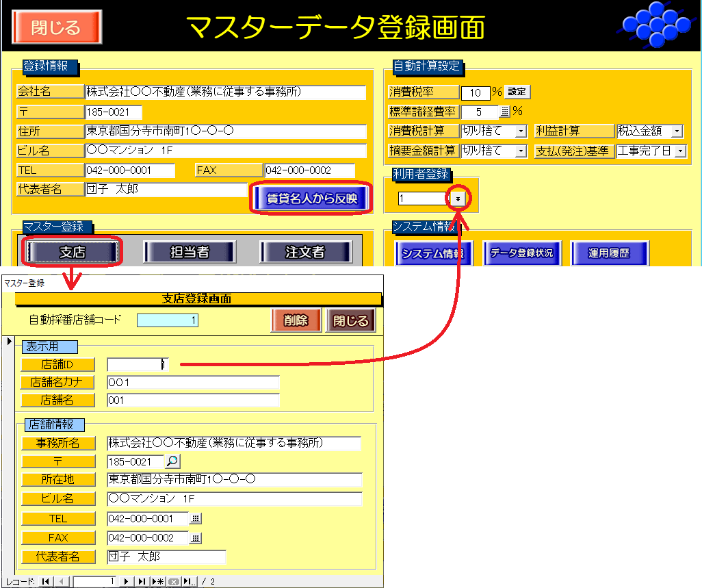Open the 支店 master registration
Image resolution: width=702 pixels, height=588 pixels.
click(72, 253)
